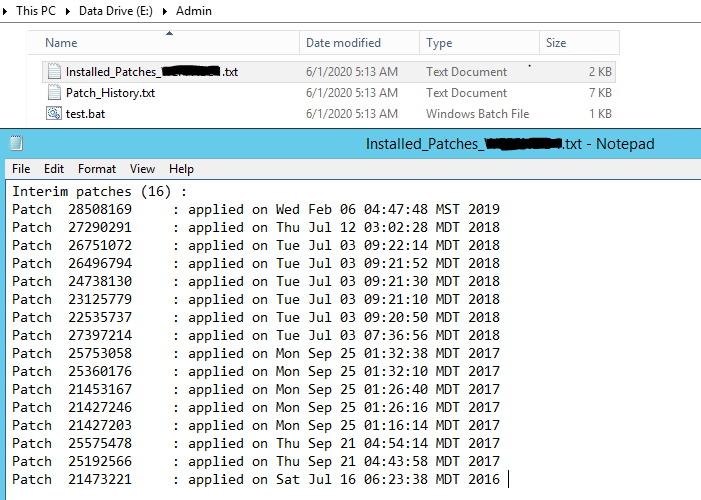Click patch number 27290291
The height and width of the screenshot is (500, 701).
[x=100, y=227]
